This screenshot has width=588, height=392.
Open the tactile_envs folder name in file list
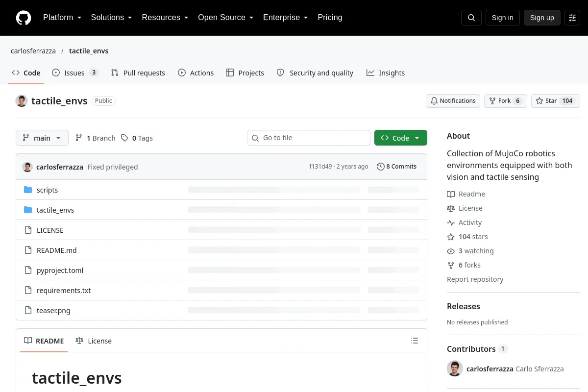[55, 210]
